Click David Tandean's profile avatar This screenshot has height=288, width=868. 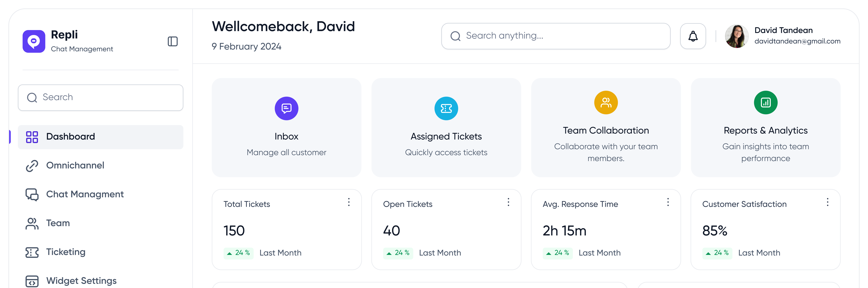pyautogui.click(x=737, y=36)
